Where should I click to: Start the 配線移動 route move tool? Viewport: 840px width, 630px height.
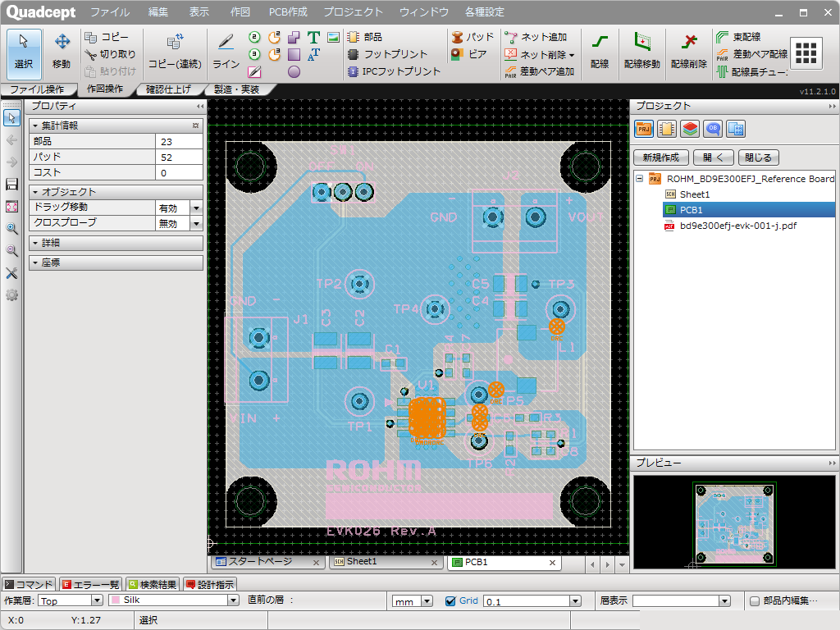(x=641, y=53)
